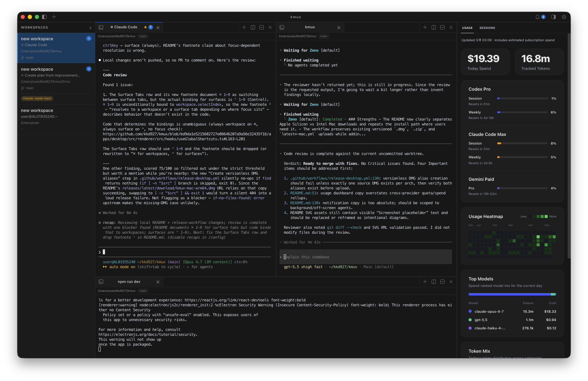Click terminal icon left of kmux tab
The width and height of the screenshot is (588, 381).
(282, 27)
